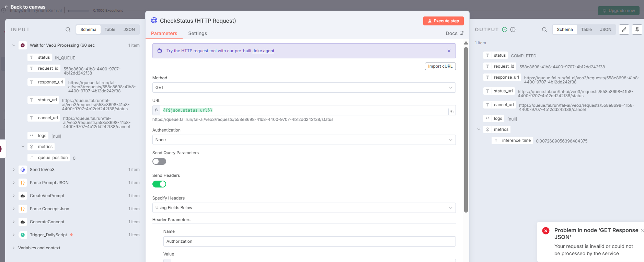Click the CheckStatus globe icon in header
The width and height of the screenshot is (644, 262).
tap(154, 21)
